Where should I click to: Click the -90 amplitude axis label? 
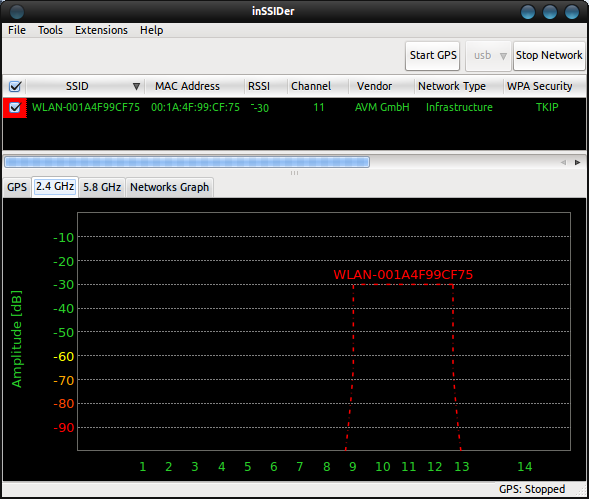coord(63,428)
